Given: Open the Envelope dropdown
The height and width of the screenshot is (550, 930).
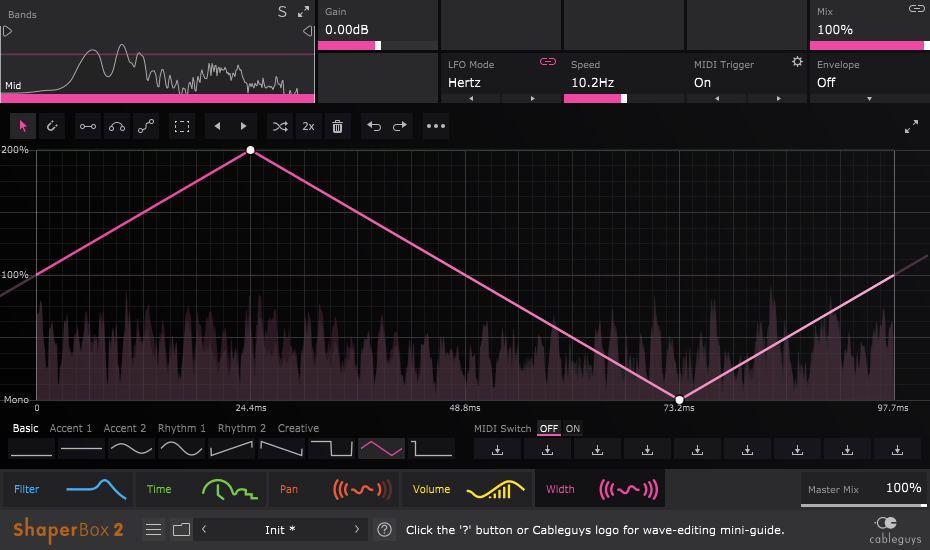Looking at the screenshot, I should 868,98.
